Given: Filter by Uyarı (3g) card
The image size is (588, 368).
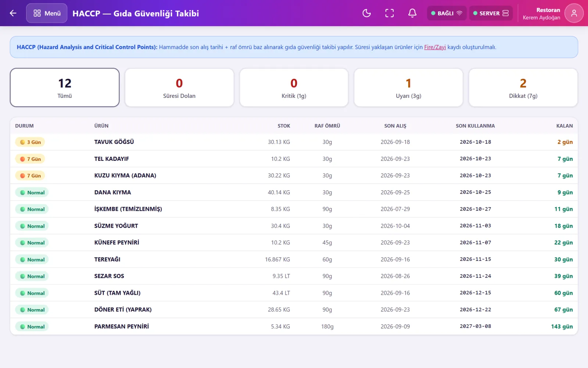Looking at the screenshot, I should tap(408, 88).
